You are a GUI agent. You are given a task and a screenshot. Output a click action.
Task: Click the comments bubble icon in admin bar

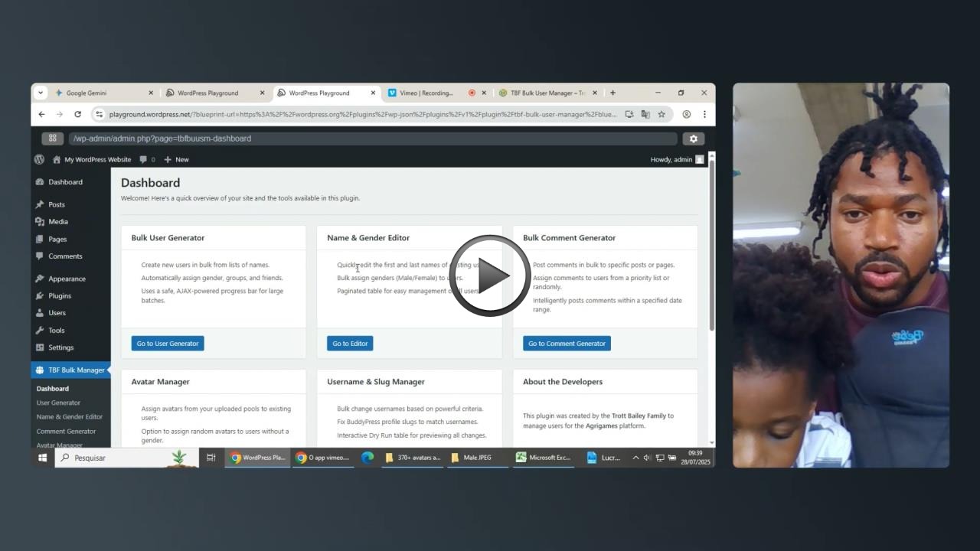click(143, 159)
